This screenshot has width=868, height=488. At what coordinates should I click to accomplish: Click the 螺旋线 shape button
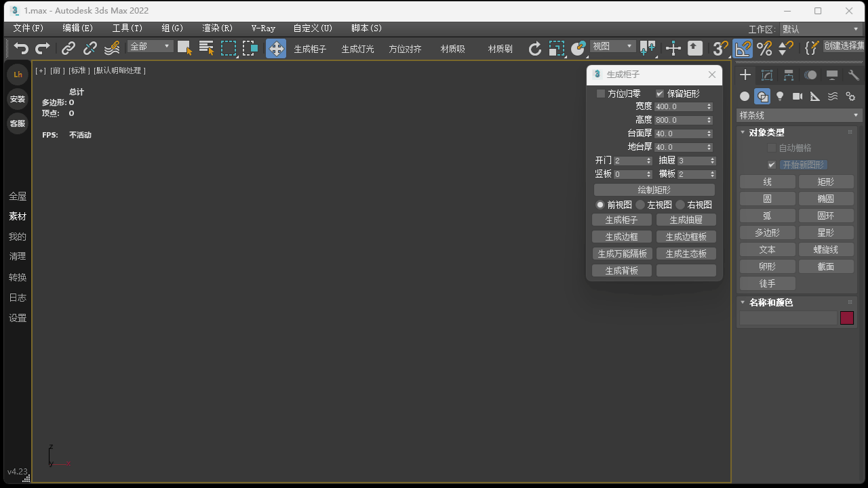coord(826,249)
